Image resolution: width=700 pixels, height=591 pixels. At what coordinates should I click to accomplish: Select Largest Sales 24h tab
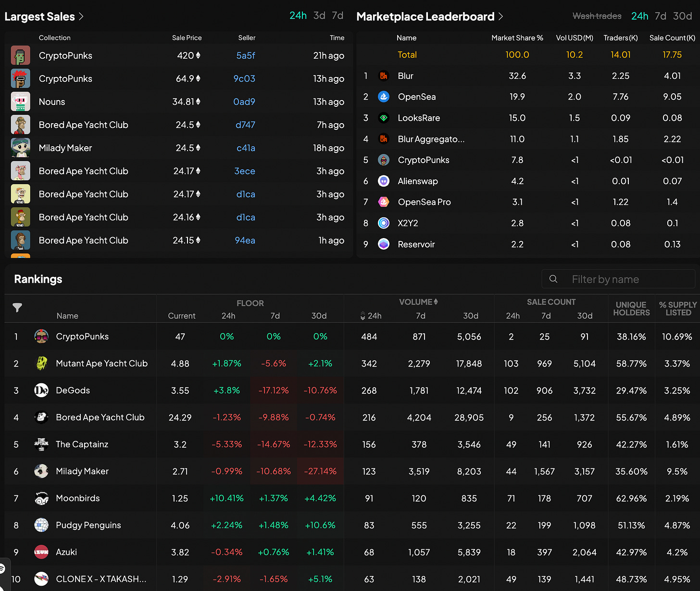[x=298, y=15]
